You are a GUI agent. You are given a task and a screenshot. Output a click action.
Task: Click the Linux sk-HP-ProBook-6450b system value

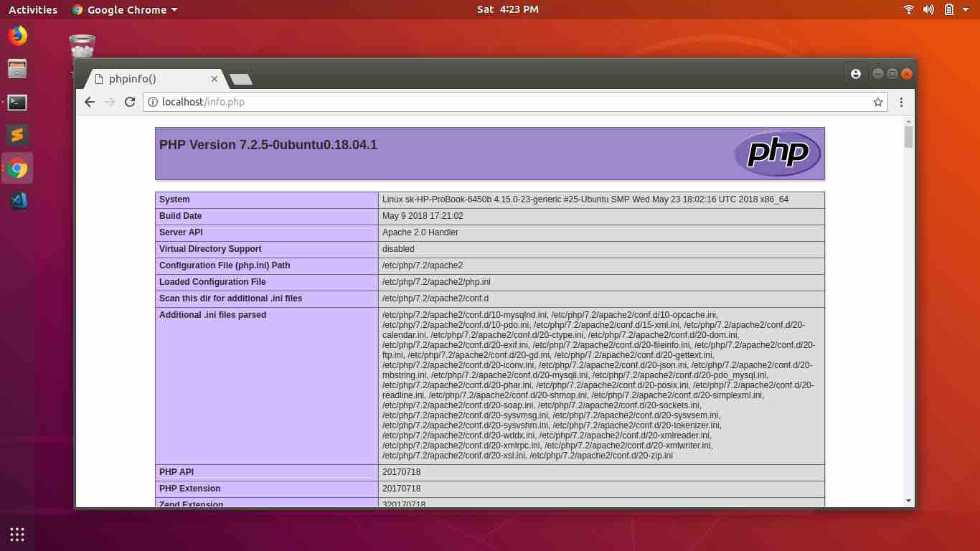pyautogui.click(x=585, y=199)
